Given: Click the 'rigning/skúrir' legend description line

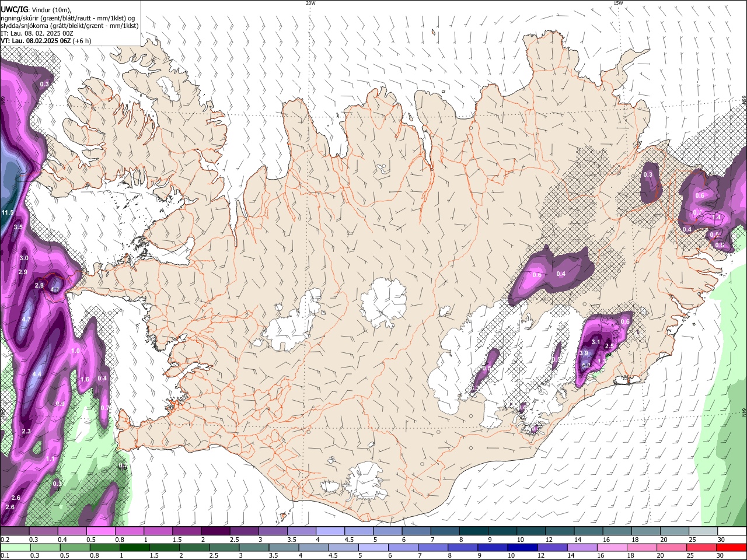Looking at the screenshot, I should [67, 17].
